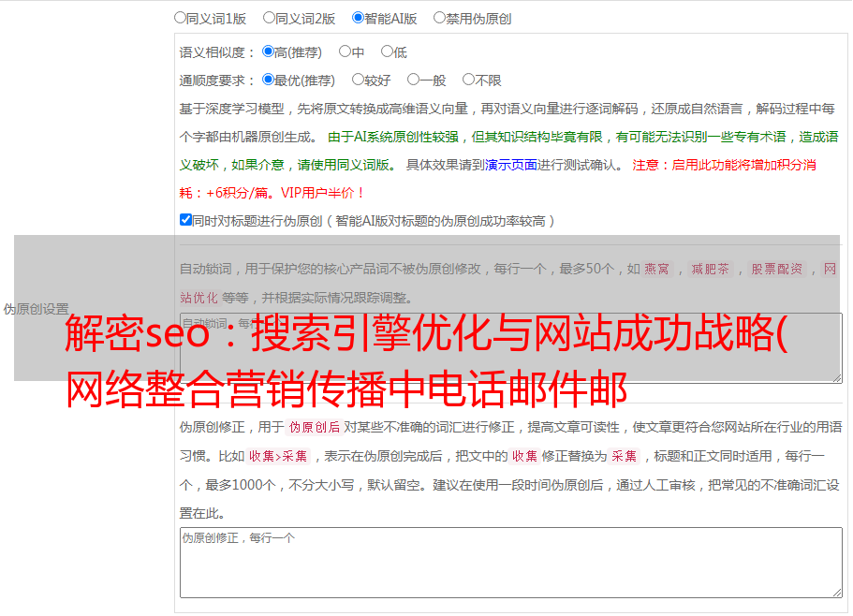Click the 通顺度要求 label
Image resolution: width=853 pixels, height=616 pixels.
coord(216,81)
